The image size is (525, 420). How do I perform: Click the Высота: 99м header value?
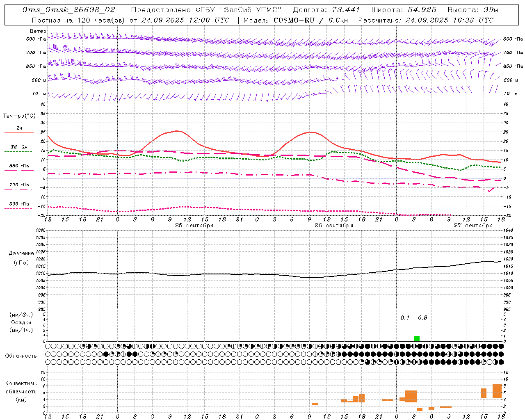473,9
